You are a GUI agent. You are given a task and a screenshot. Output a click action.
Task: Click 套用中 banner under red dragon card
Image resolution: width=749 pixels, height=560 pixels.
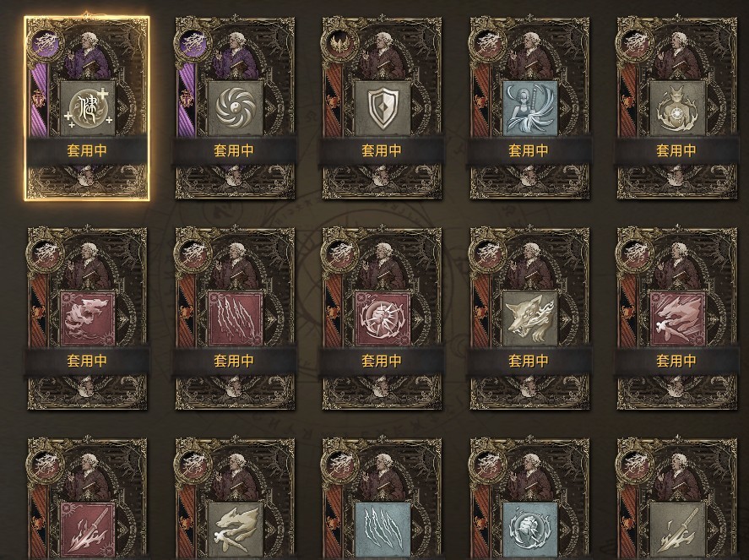[87, 361]
